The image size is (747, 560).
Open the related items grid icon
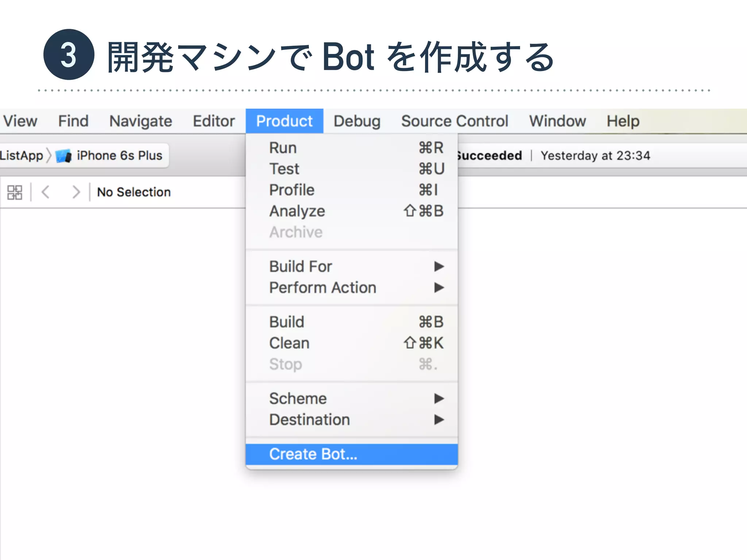[15, 192]
